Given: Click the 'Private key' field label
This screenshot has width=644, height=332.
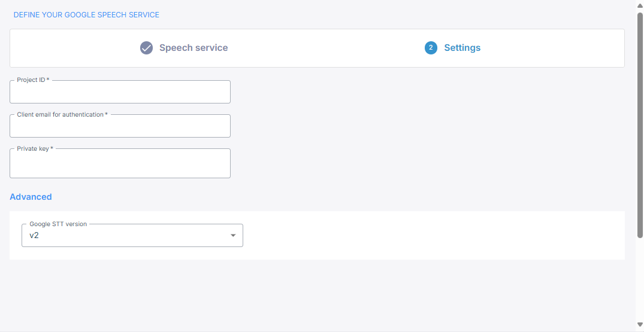Looking at the screenshot, I should click(x=35, y=148).
